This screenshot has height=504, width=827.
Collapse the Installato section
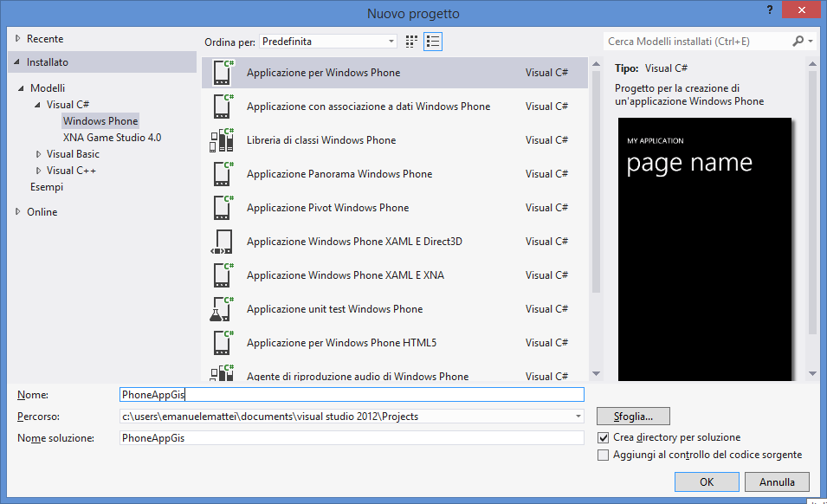click(x=17, y=62)
